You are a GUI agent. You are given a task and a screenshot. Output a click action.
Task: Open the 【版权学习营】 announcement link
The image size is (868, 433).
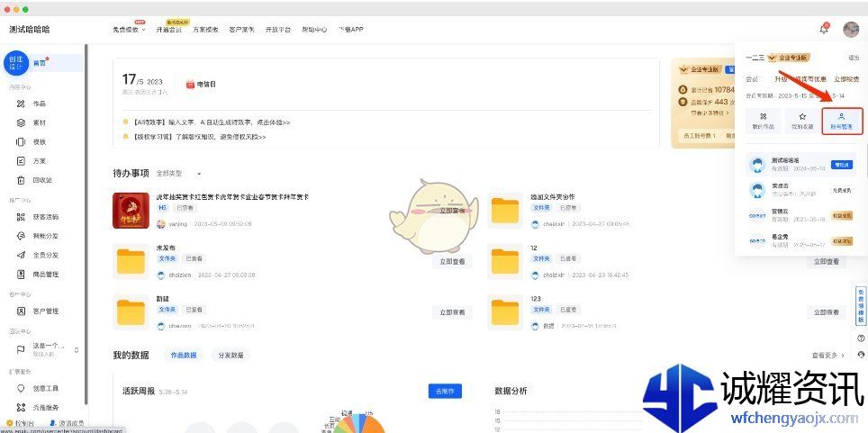coord(199,136)
